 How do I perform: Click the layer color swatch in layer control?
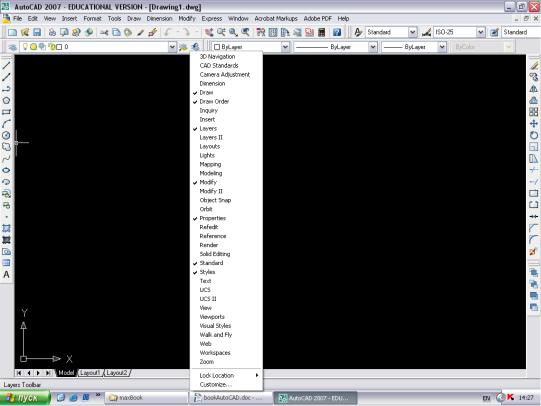click(x=59, y=47)
